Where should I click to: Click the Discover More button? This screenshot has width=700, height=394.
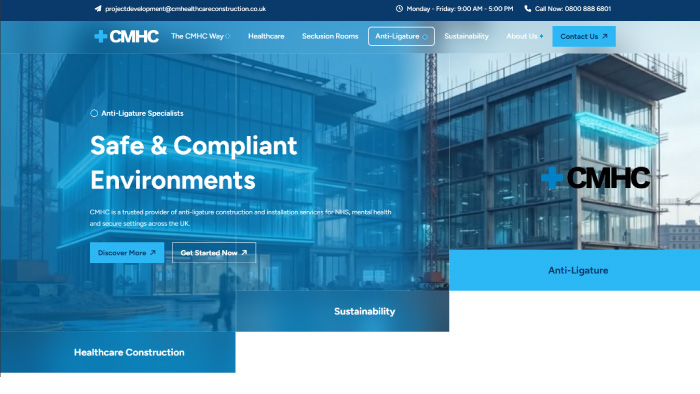(127, 253)
